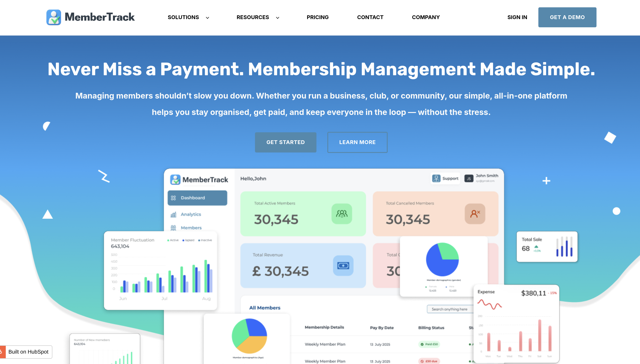The height and width of the screenshot is (364, 640).
Task: Click the Total Cancelled Members card
Action: pyautogui.click(x=435, y=214)
